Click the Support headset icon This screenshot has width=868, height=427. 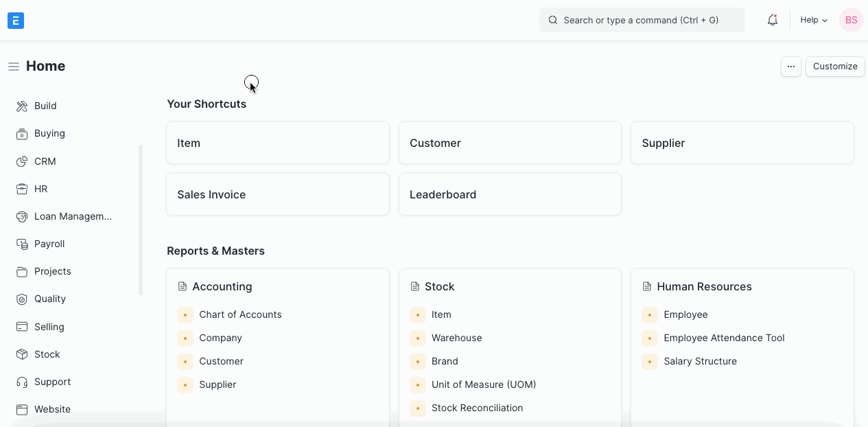[x=22, y=382]
